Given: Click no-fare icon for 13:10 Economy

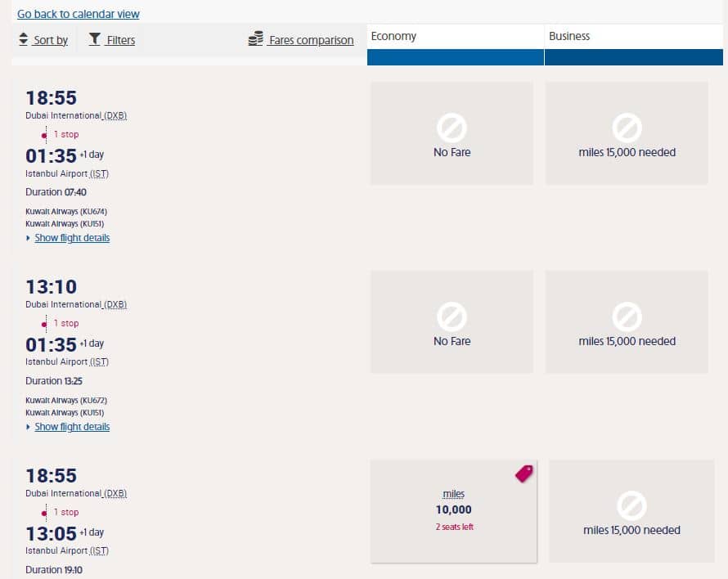Looking at the screenshot, I should click(452, 316).
